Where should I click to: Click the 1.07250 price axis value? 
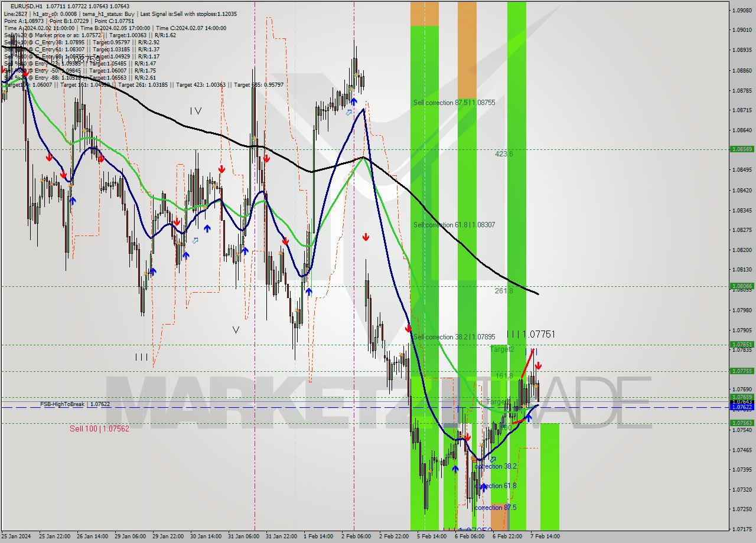[742, 509]
